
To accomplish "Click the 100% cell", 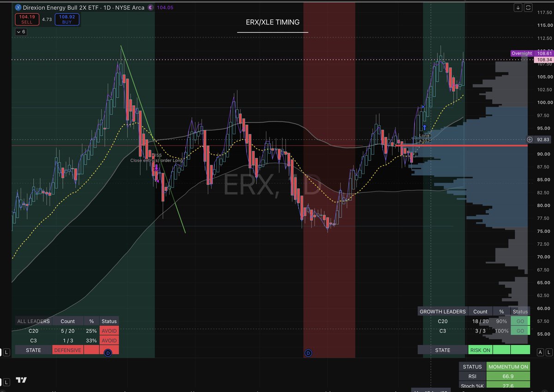I will (501, 331).
